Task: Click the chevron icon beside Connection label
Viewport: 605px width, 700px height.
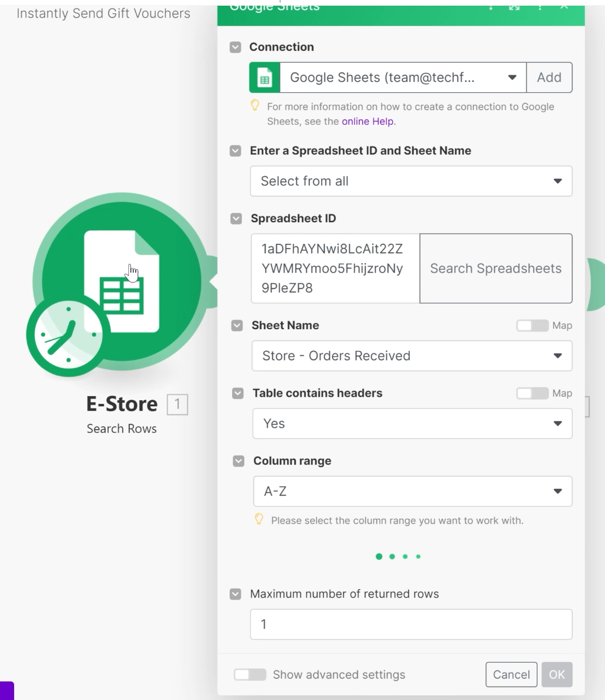Action: [236, 47]
